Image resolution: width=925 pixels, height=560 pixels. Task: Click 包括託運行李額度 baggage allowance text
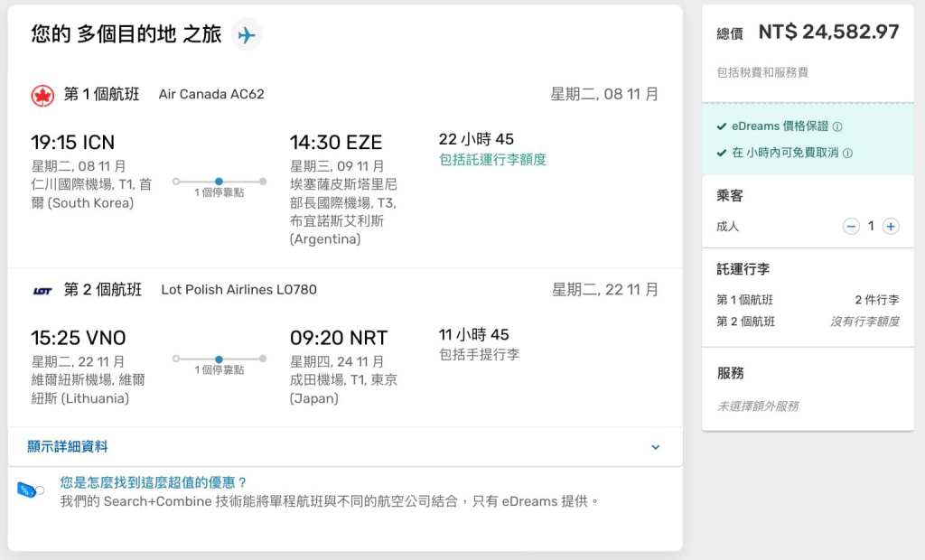pyautogui.click(x=492, y=160)
